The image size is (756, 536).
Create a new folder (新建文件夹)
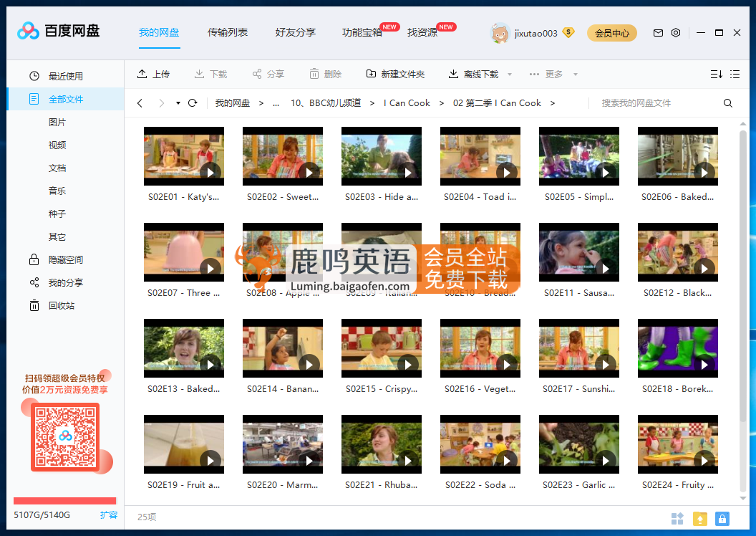point(395,75)
